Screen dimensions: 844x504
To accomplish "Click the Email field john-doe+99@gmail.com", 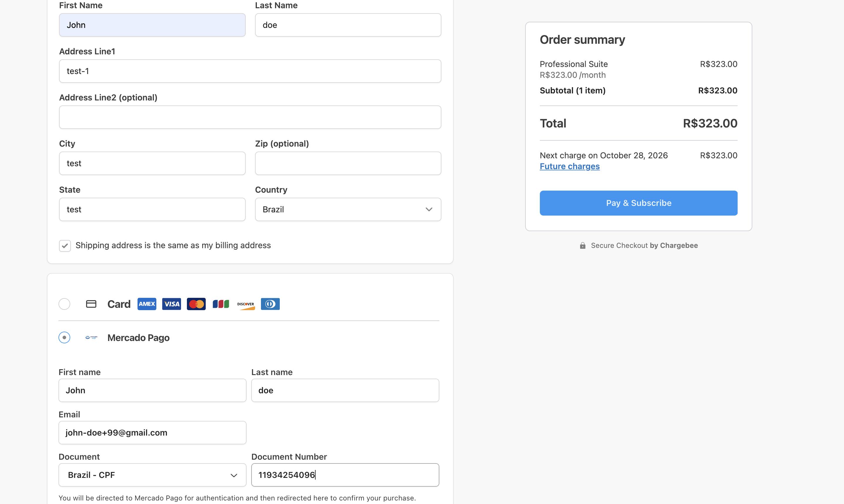I will pyautogui.click(x=152, y=433).
